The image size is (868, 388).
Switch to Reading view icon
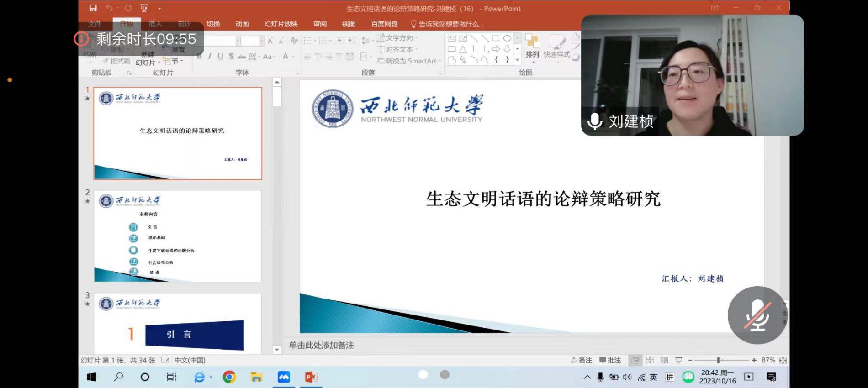(664, 360)
